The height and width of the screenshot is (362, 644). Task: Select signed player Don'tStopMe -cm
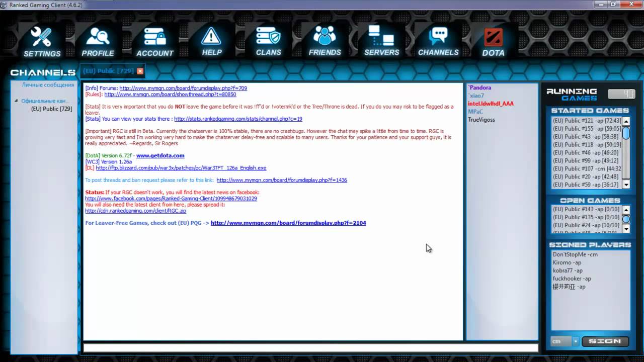pyautogui.click(x=575, y=254)
